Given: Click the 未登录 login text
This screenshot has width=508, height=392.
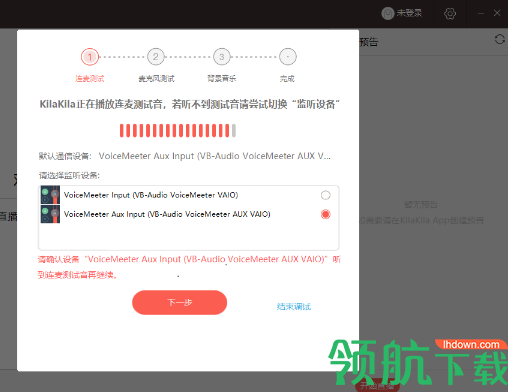Looking at the screenshot, I should click(x=409, y=13).
